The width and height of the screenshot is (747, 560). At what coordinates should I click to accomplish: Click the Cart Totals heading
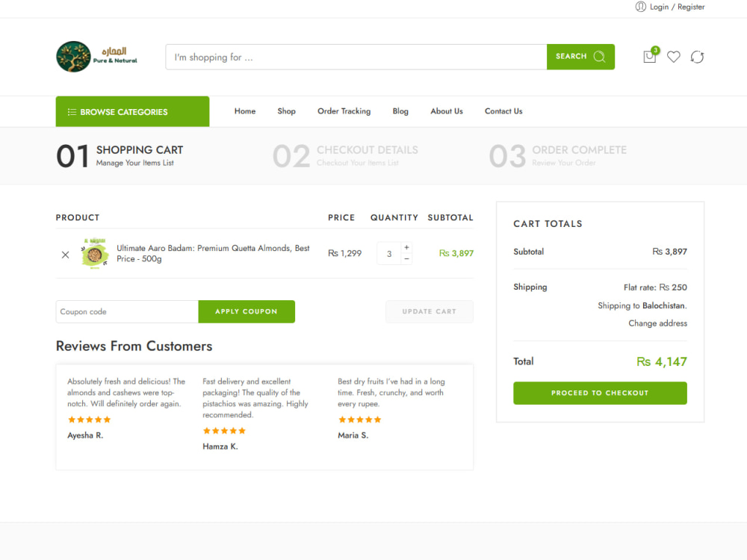(x=548, y=224)
